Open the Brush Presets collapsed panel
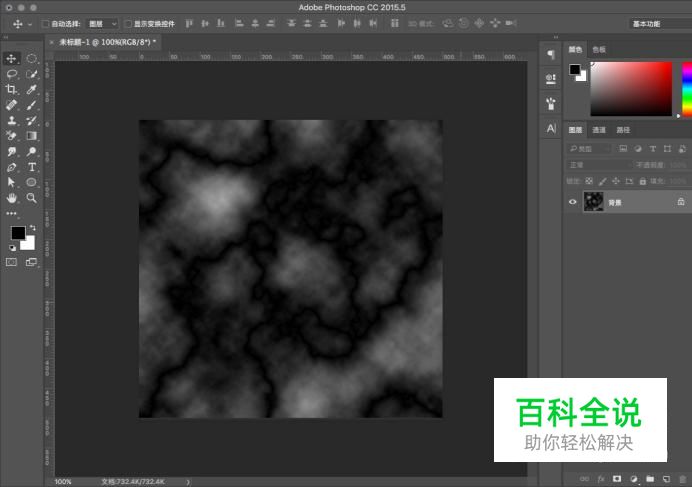692x487 pixels. 551,79
